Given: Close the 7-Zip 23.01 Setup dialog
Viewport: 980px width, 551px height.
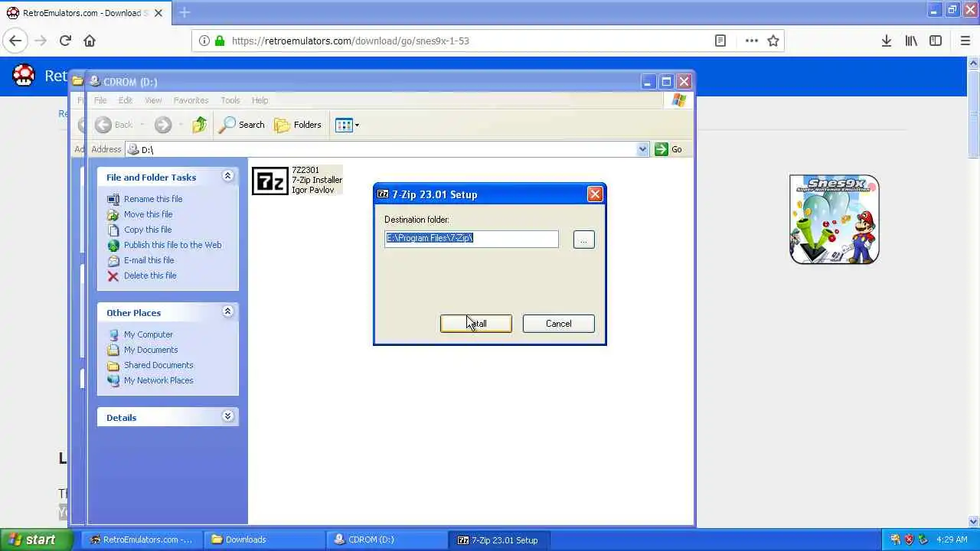Looking at the screenshot, I should tap(594, 194).
